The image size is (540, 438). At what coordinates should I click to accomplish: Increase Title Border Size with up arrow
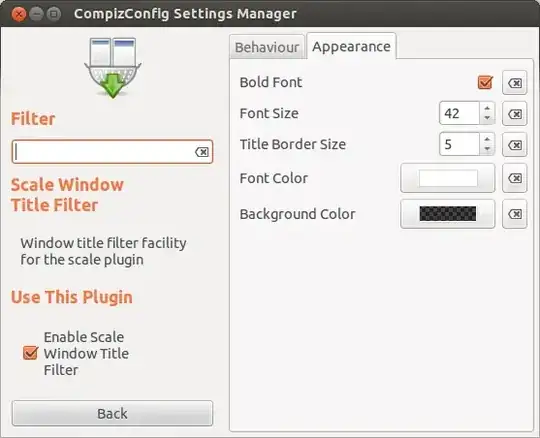(487, 139)
